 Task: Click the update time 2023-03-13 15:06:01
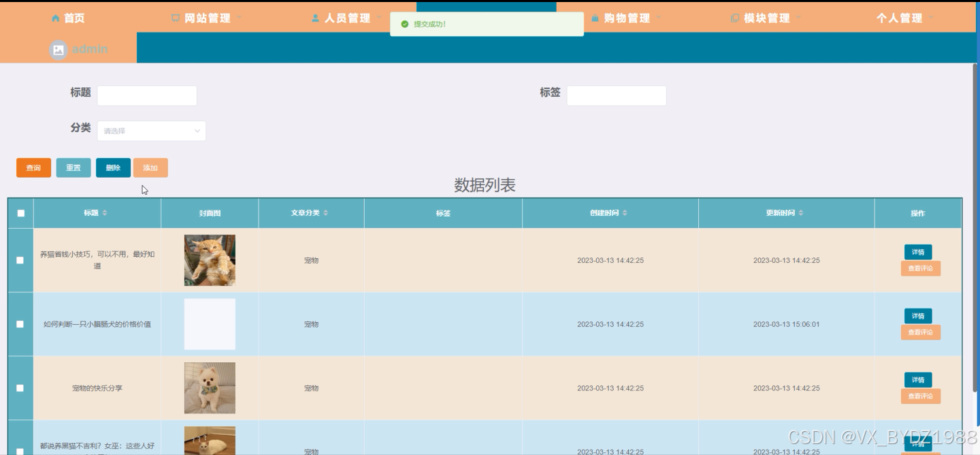coord(787,324)
